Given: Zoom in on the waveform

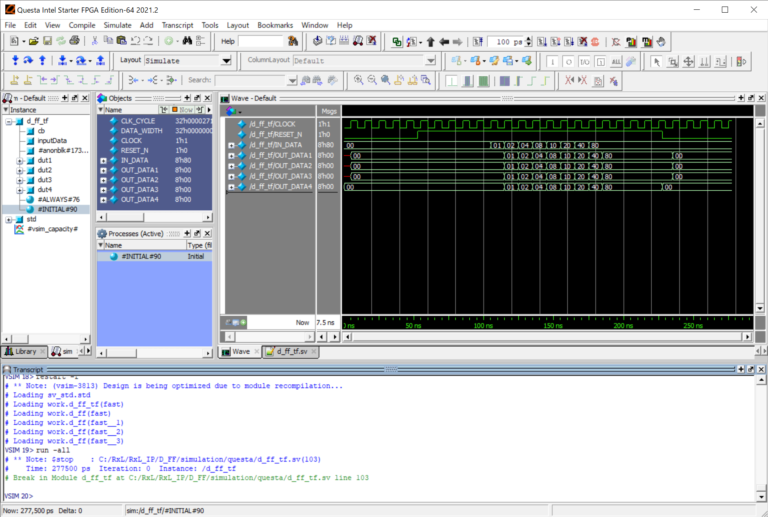Looking at the screenshot, I should click(x=359, y=80).
